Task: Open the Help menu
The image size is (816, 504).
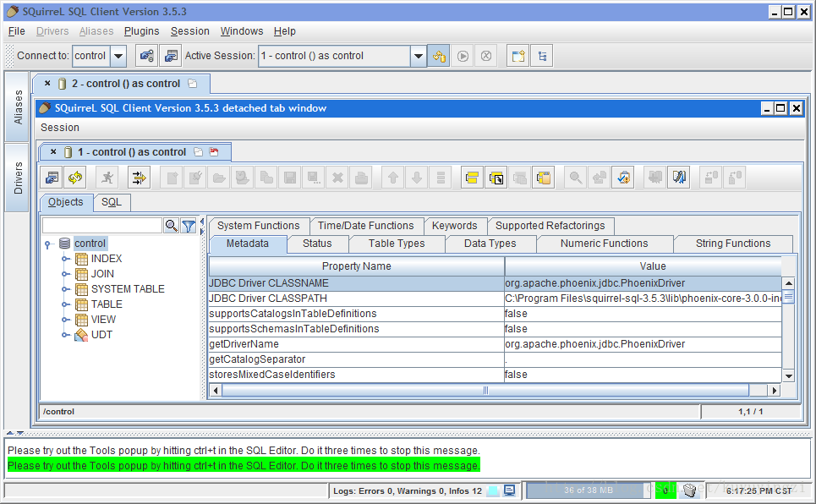Action: (x=285, y=31)
